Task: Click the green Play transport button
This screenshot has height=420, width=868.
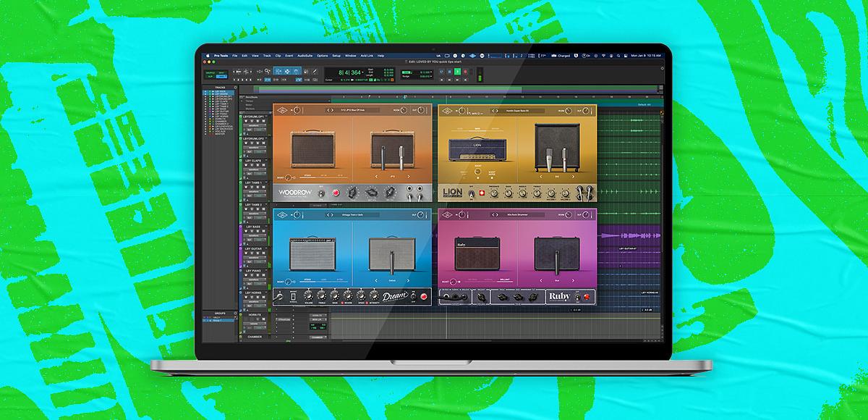Action: coord(458,72)
